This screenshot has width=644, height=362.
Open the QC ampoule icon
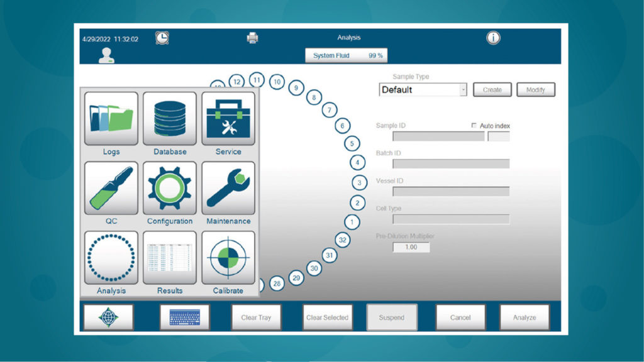tap(111, 188)
